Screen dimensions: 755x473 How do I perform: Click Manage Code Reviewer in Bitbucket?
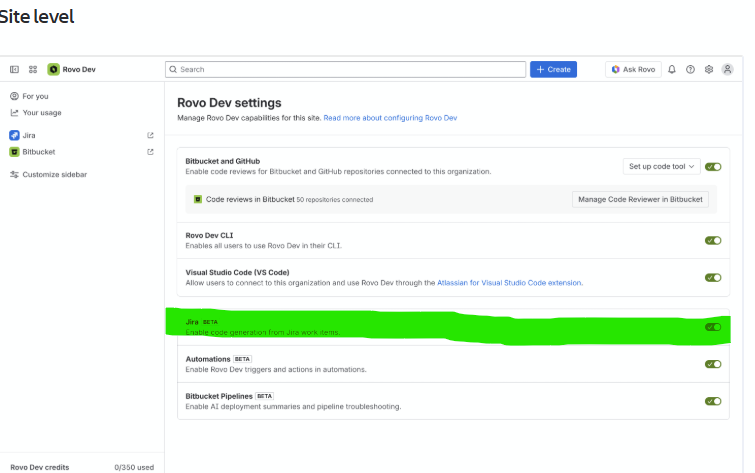point(640,199)
